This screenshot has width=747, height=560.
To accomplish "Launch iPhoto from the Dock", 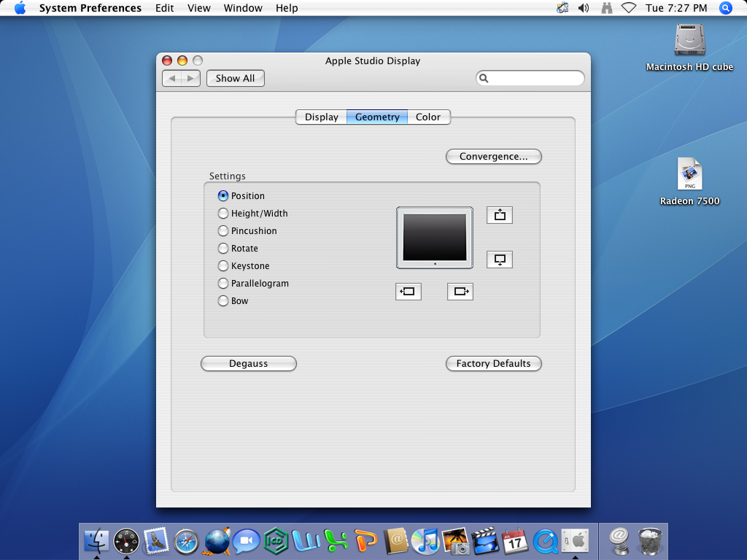I will 455,542.
